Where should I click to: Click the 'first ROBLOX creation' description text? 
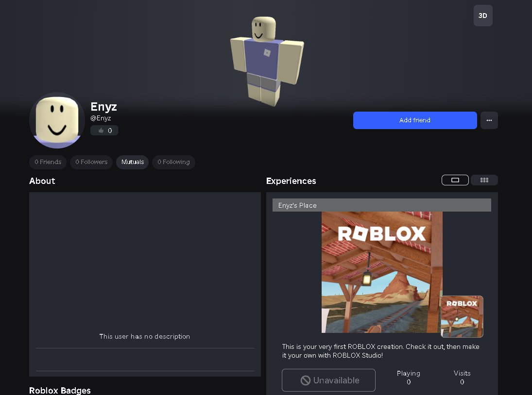(x=381, y=351)
